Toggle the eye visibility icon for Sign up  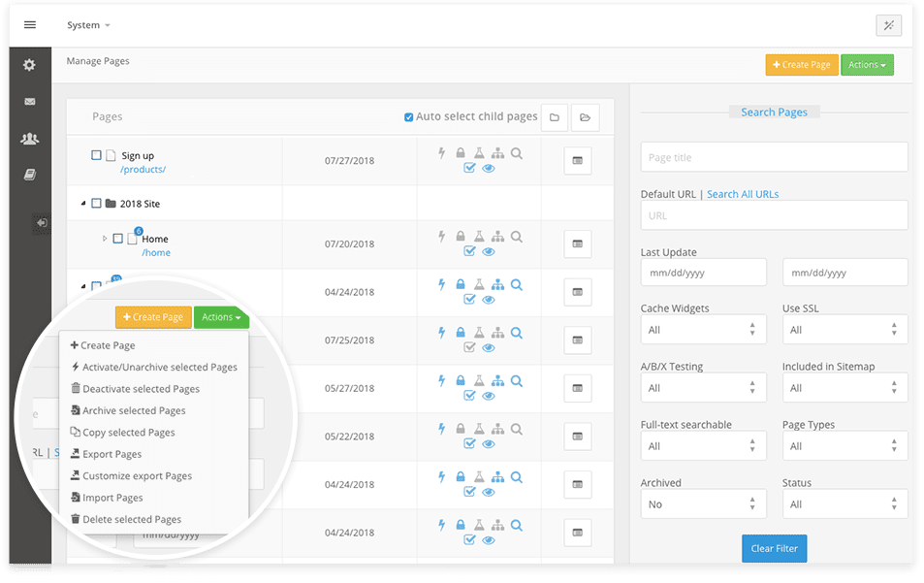point(489,169)
